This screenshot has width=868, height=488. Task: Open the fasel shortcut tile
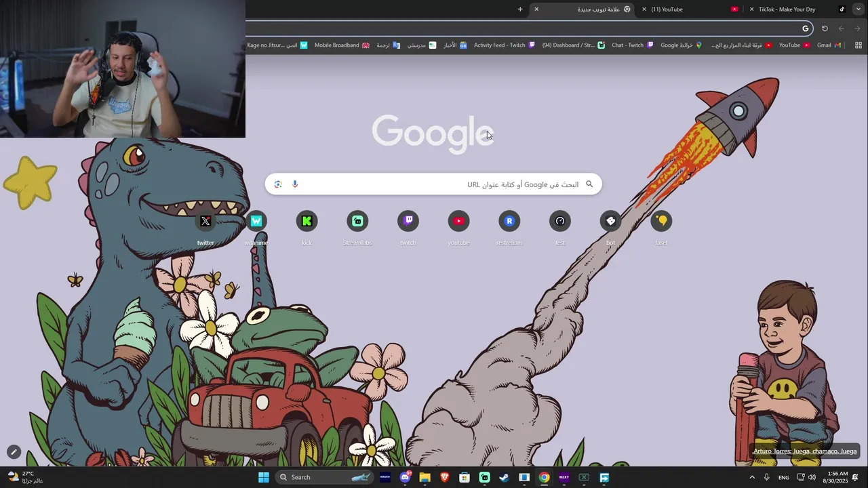[661, 228]
